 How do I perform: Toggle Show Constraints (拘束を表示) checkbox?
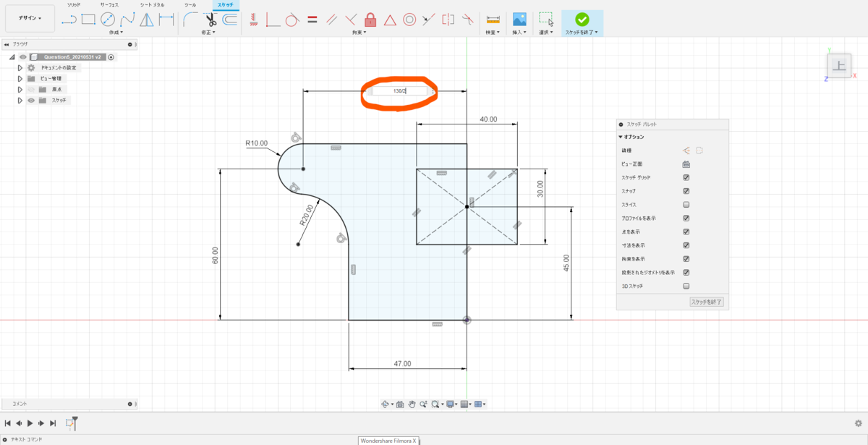click(686, 259)
